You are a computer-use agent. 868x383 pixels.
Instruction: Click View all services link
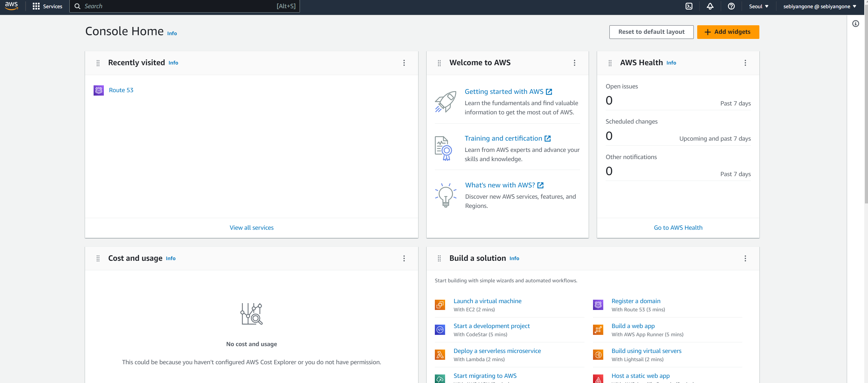tap(251, 228)
